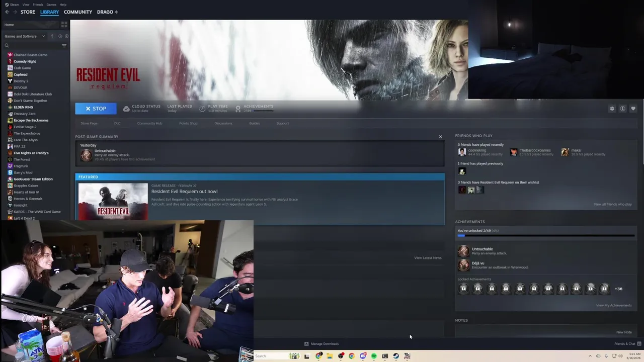This screenshot has height=362, width=644.
Task: Open Spotify from the taskbar
Action: pyautogui.click(x=374, y=356)
